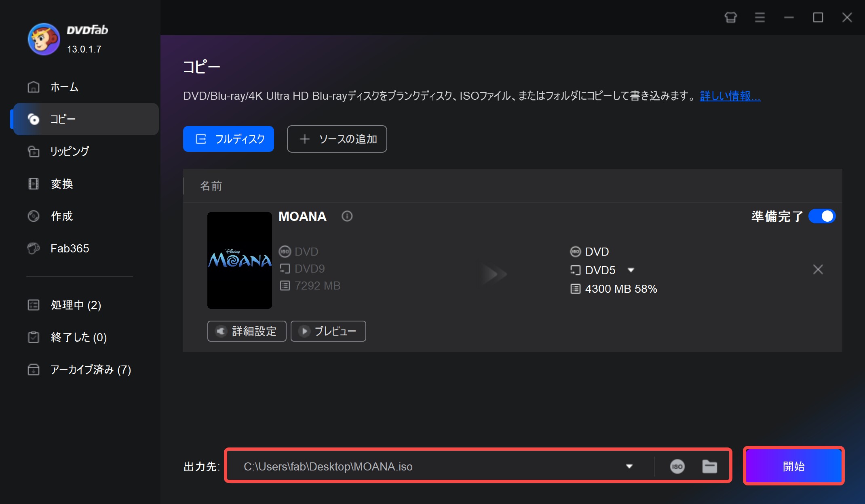The image size is (865, 504).
Task: Remove the MOANA task with X
Action: pyautogui.click(x=818, y=269)
